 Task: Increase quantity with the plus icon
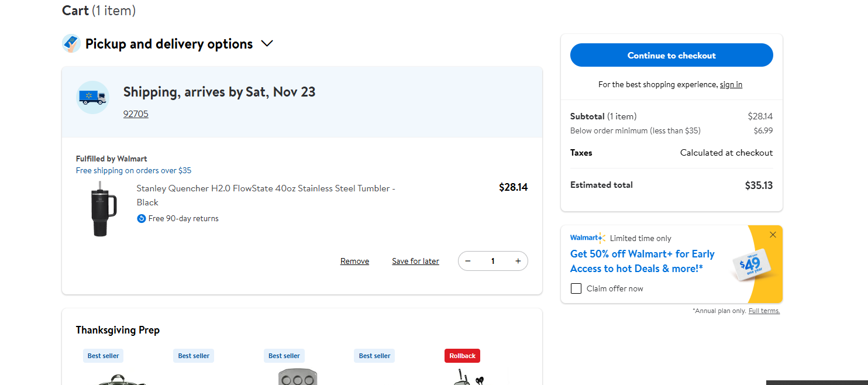point(518,261)
